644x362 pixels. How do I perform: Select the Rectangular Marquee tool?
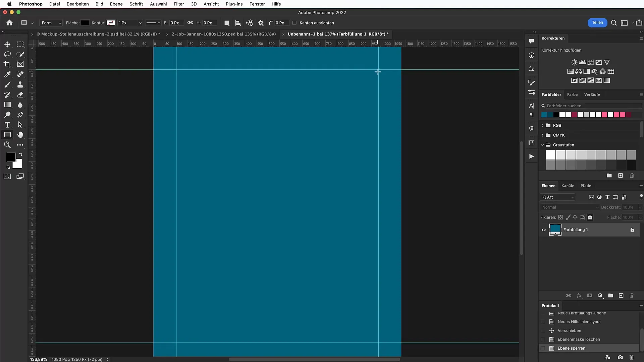pyautogui.click(x=20, y=44)
